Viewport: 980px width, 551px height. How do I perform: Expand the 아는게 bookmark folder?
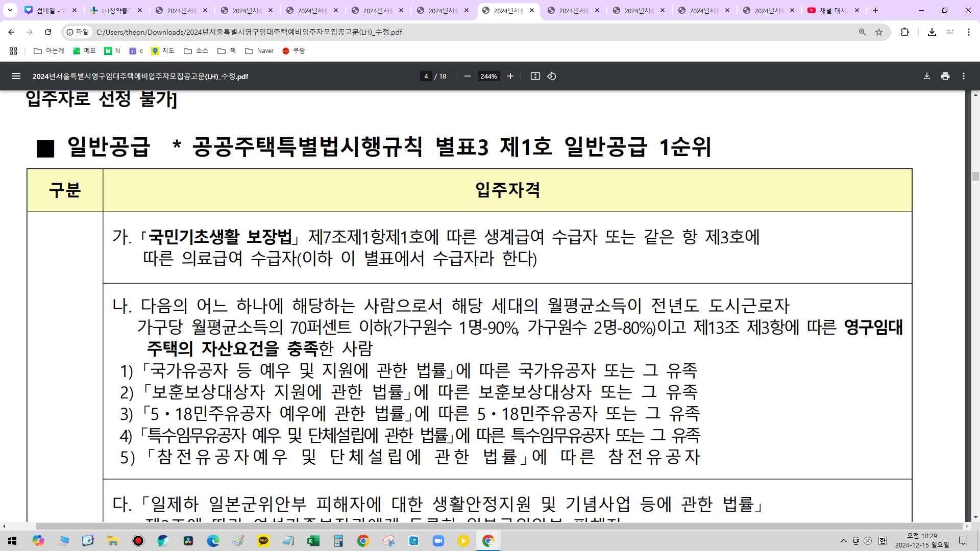pos(48,51)
